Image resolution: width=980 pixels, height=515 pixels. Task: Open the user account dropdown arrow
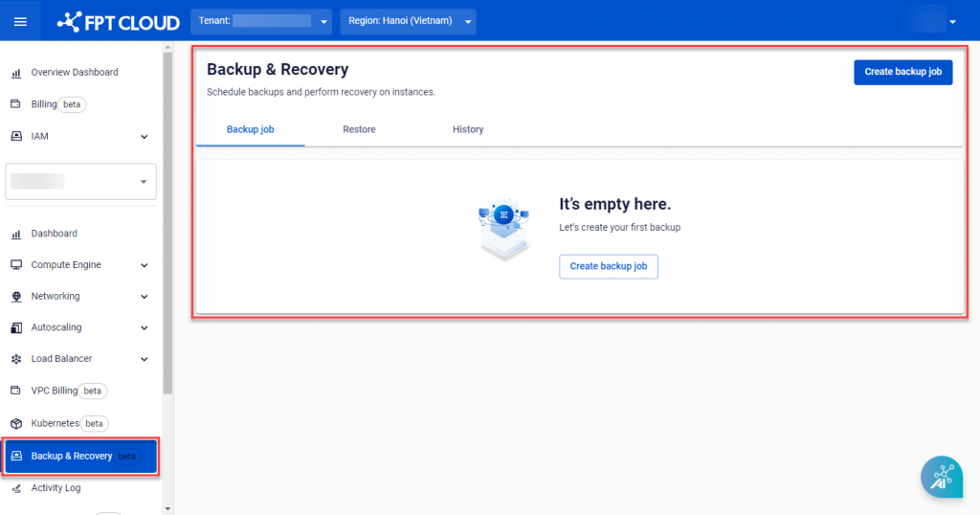tap(952, 21)
